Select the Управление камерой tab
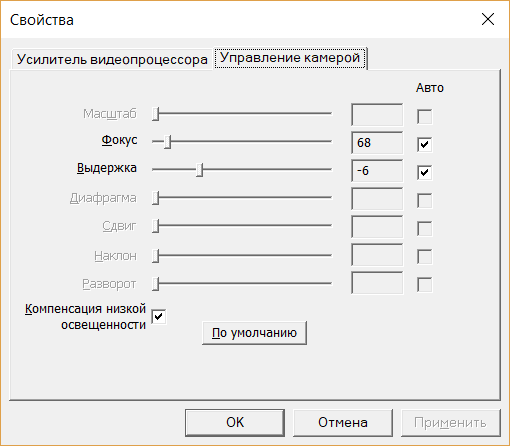Image resolution: width=510 pixels, height=446 pixels. (x=290, y=58)
